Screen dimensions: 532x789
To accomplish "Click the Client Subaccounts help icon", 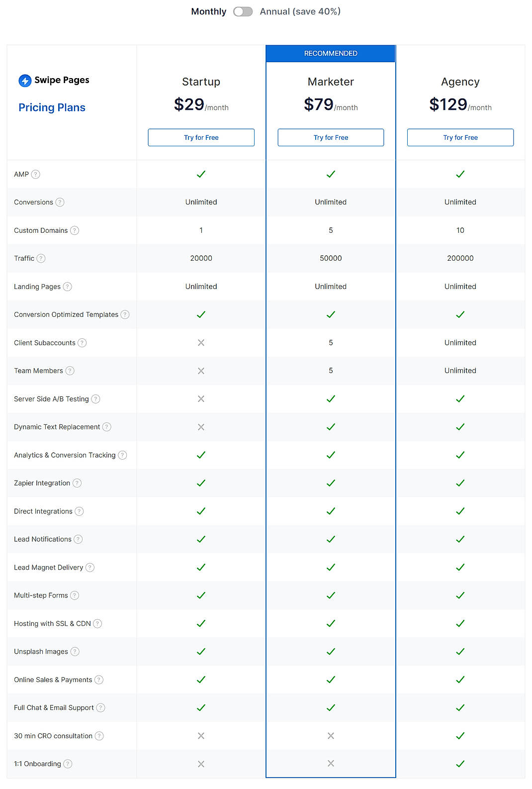I will (x=83, y=342).
